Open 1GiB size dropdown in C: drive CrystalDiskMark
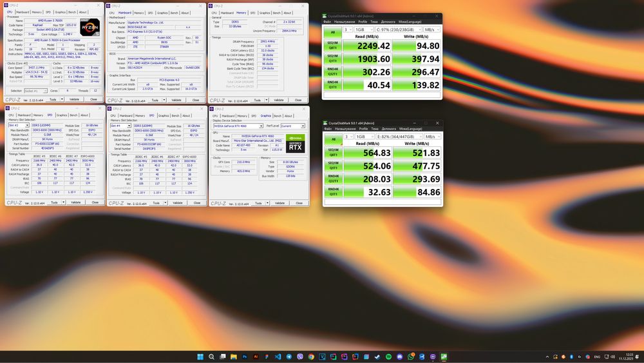644x363 pixels. pos(364,30)
